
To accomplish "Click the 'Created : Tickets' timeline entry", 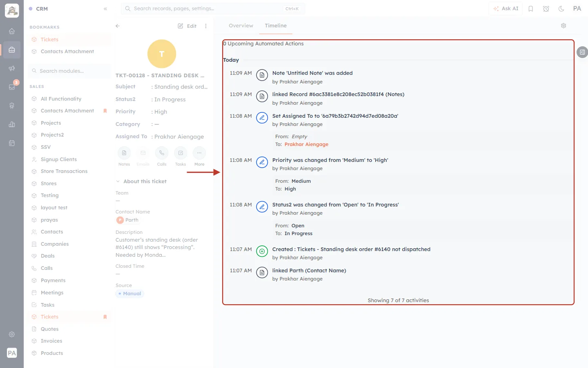I will pos(351,249).
